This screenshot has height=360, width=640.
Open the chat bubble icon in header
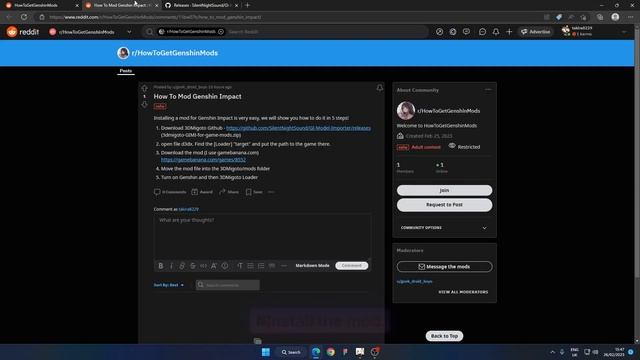pyautogui.click(x=482, y=32)
